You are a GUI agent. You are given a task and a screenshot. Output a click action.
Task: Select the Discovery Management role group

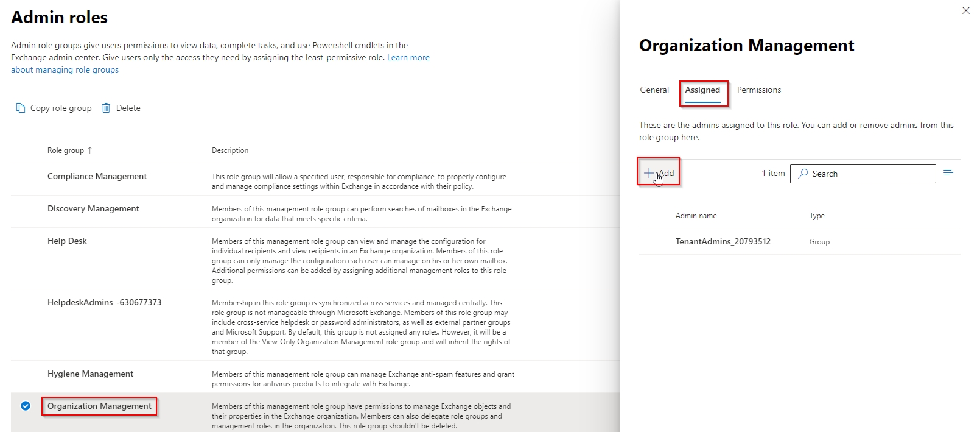[93, 208]
